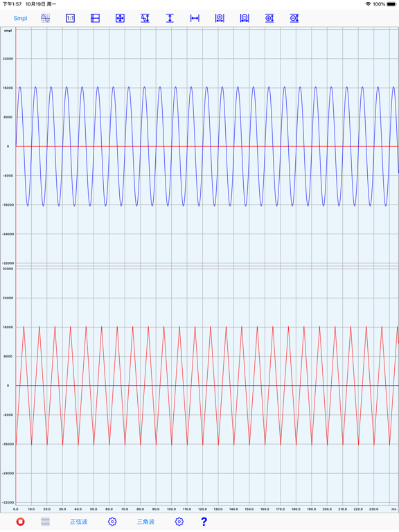Zoom out vertically with the minus magnifier
This screenshot has width=399, height=532.
pyautogui.click(x=294, y=18)
